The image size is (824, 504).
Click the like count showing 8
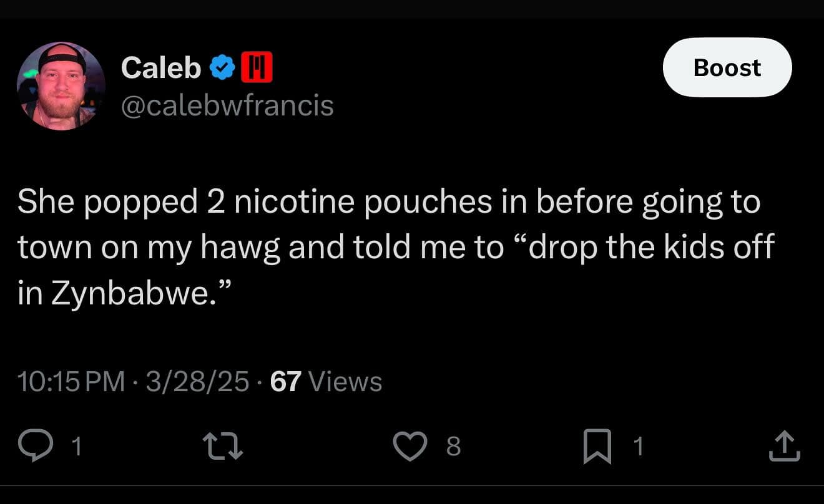[454, 447]
